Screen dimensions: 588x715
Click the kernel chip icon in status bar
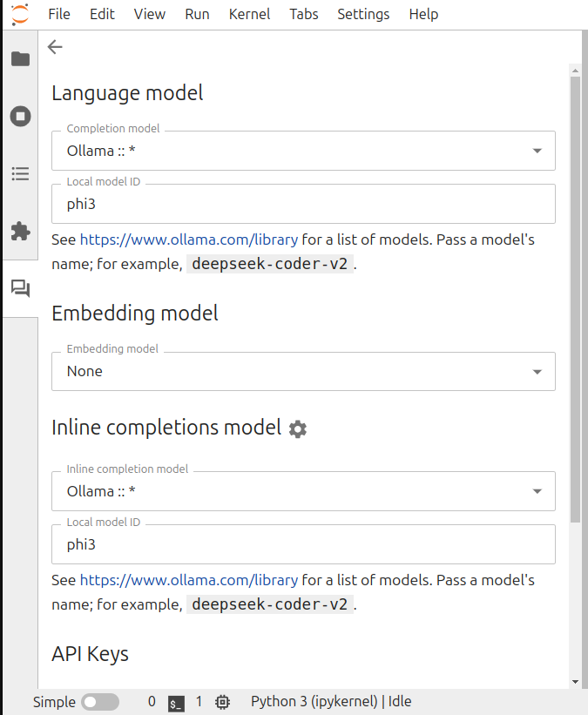coord(222,702)
